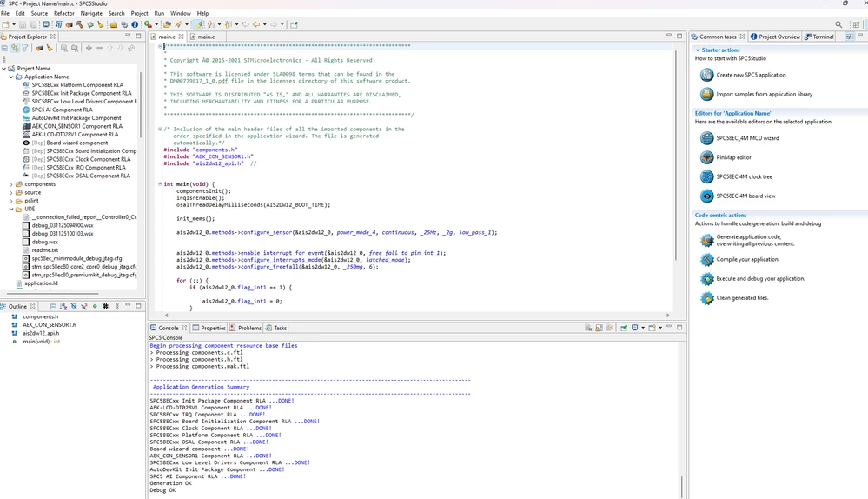This screenshot has height=499, width=868.
Task: Open the Refactor menu
Action: pos(64,13)
